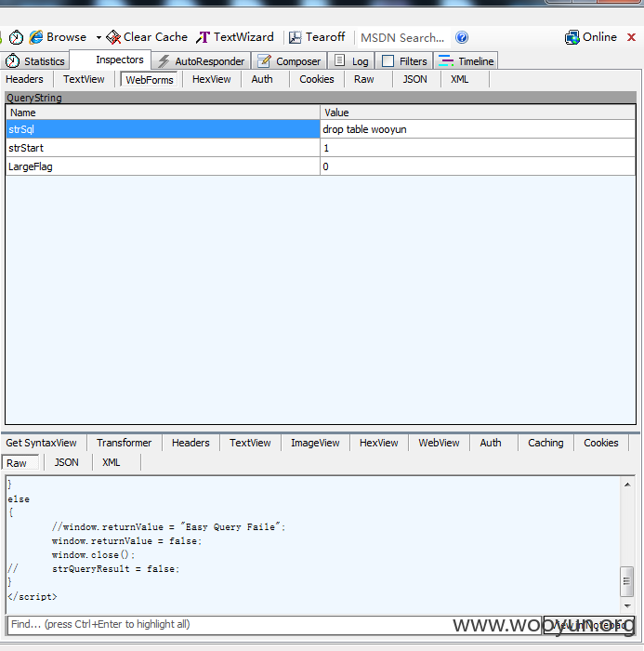Screen dimensions: 644x651
Task: Open the Filters tab
Action: tap(404, 61)
